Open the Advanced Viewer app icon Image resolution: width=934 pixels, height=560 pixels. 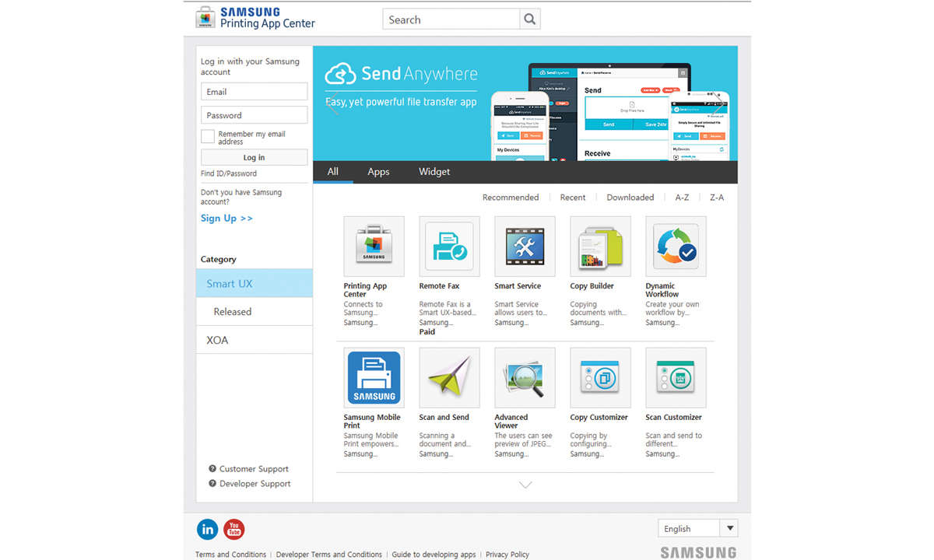click(525, 378)
